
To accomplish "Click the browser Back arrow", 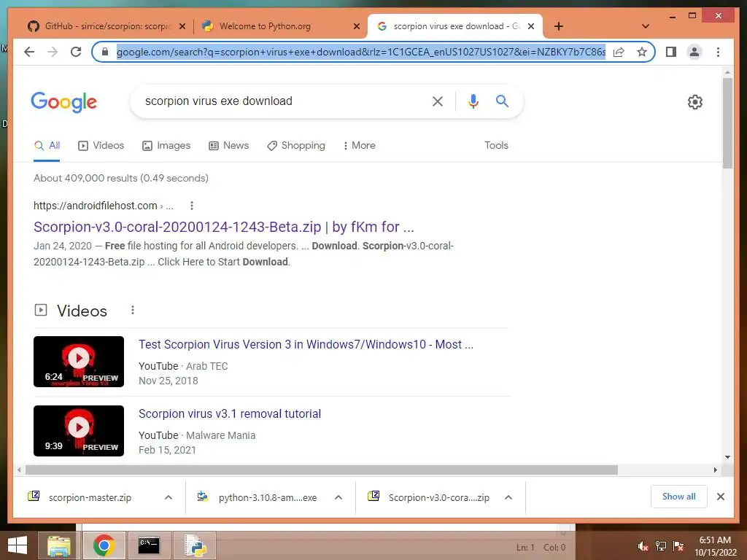I will (29, 52).
